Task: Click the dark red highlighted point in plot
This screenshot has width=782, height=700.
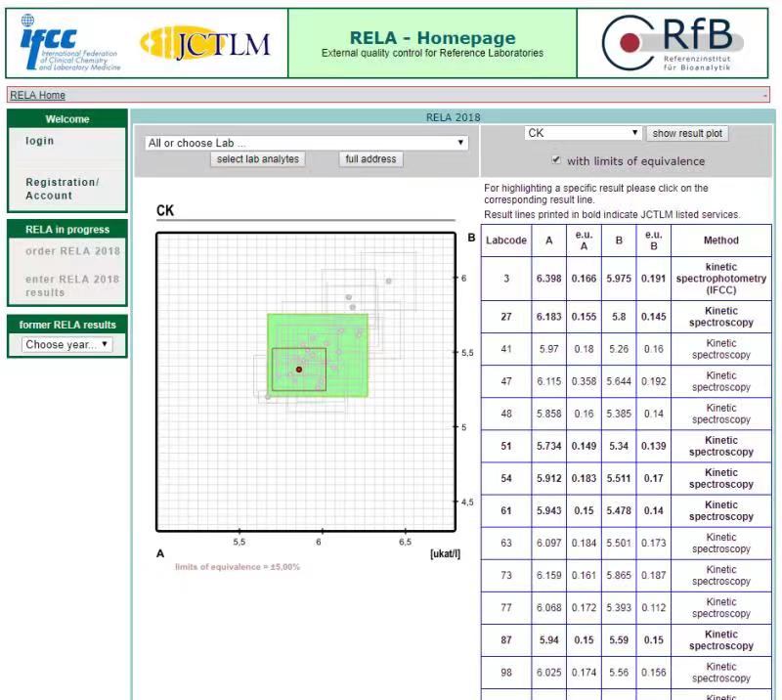Action: tap(299, 370)
